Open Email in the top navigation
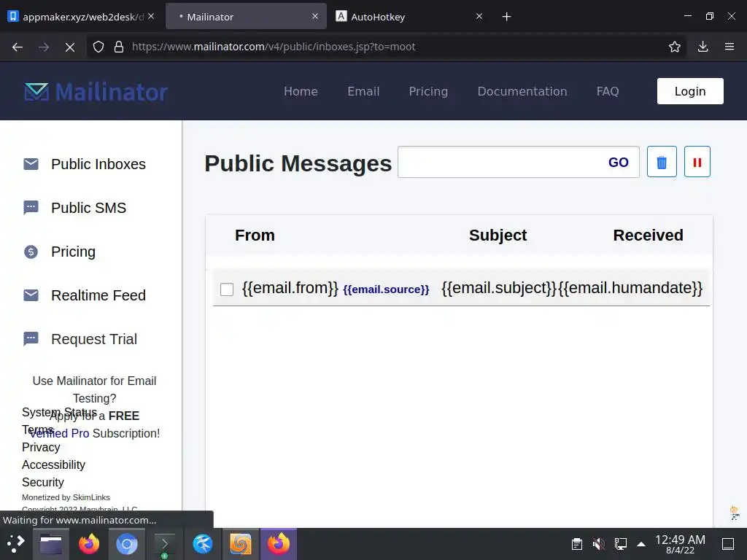 [363, 91]
